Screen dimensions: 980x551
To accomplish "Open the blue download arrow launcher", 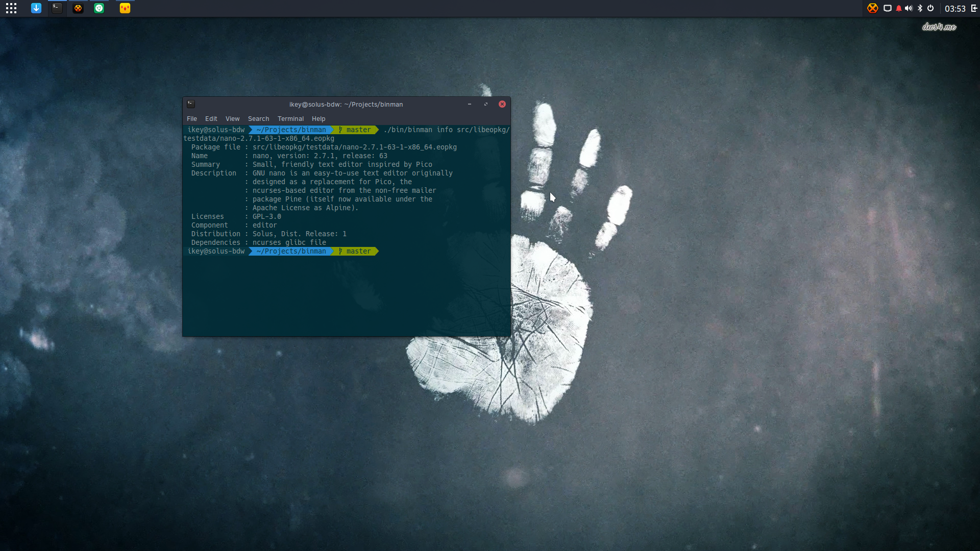I will pos(36,8).
